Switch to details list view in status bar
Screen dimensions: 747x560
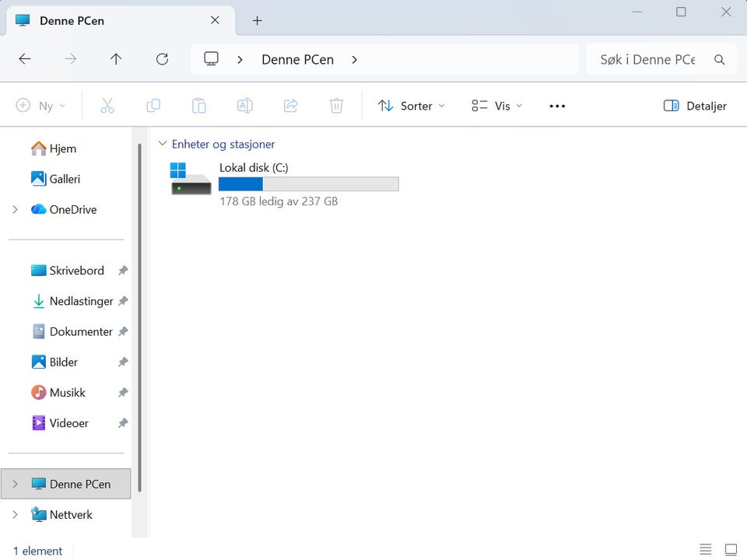click(x=706, y=549)
